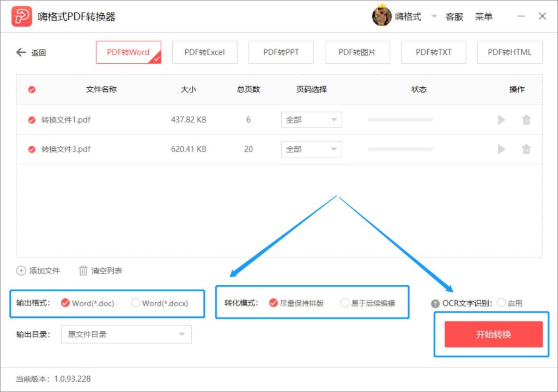
Task: Click the 添加文件 label
Action: point(45,271)
